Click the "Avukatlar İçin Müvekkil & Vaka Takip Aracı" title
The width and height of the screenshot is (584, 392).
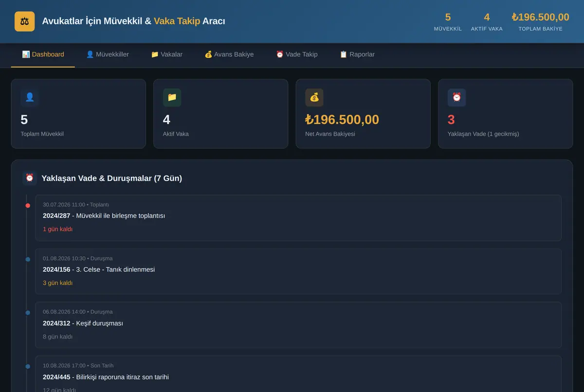point(134,21)
